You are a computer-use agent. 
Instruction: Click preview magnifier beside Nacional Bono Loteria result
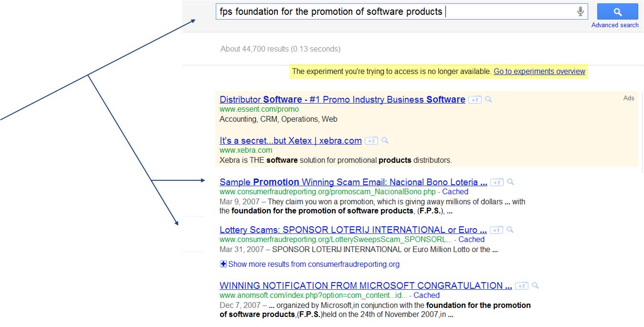(x=510, y=182)
